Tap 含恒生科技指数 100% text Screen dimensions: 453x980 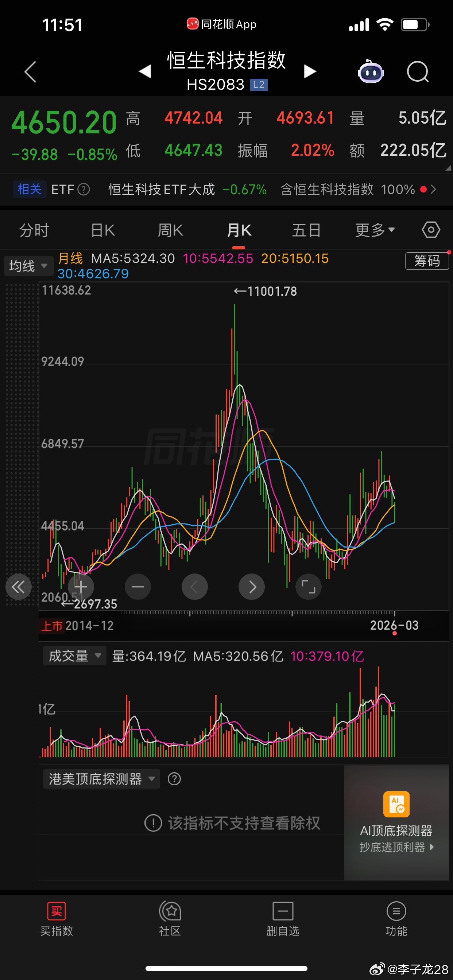348,189
